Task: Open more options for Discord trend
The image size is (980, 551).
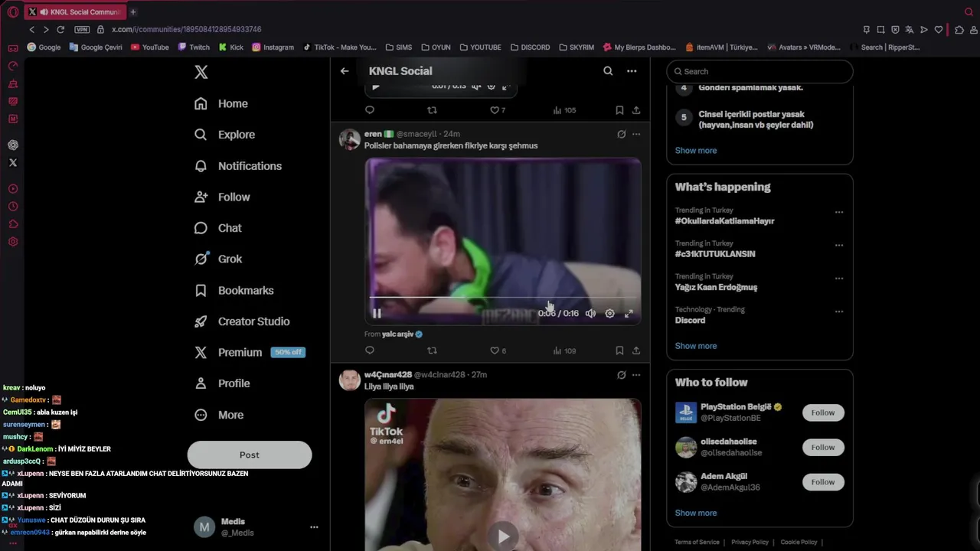Action: point(839,312)
